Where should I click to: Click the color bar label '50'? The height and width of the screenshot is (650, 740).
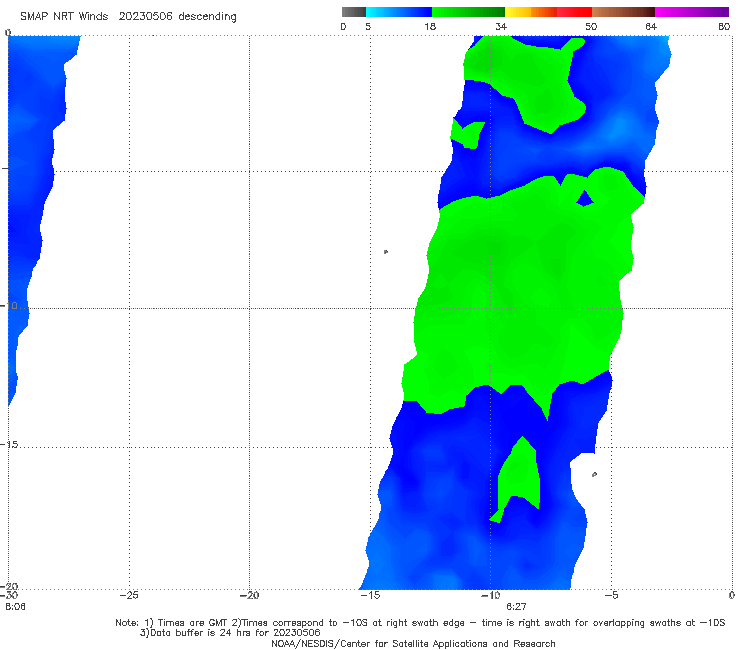[591, 27]
